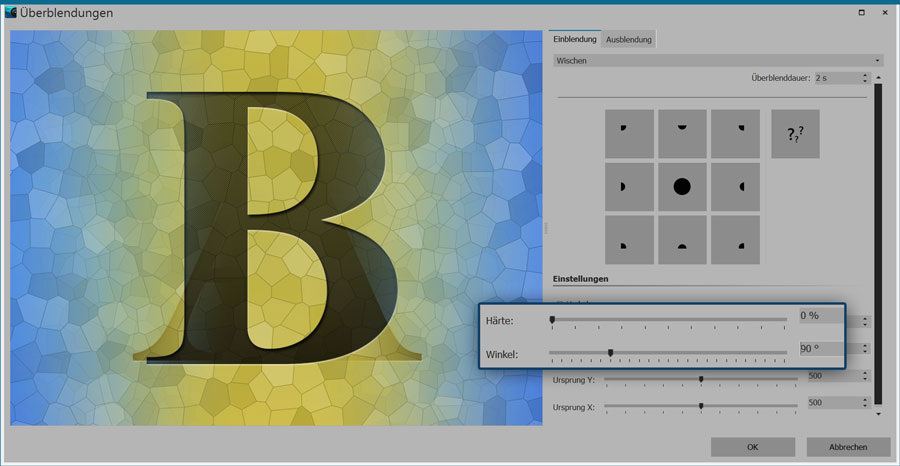900x466 pixels.
Task: Choose the right-middle wipe origin tile
Action: pyautogui.click(x=735, y=187)
